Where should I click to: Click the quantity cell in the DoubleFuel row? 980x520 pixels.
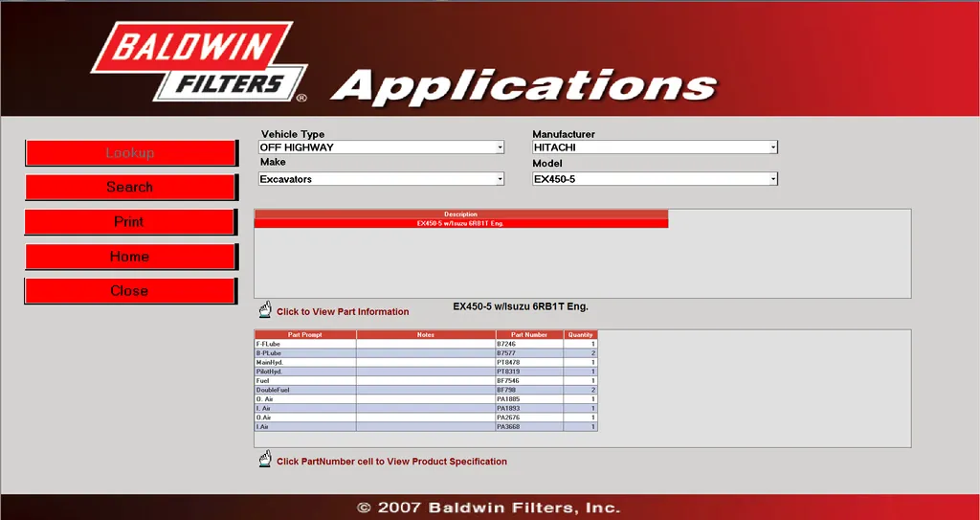click(x=580, y=390)
